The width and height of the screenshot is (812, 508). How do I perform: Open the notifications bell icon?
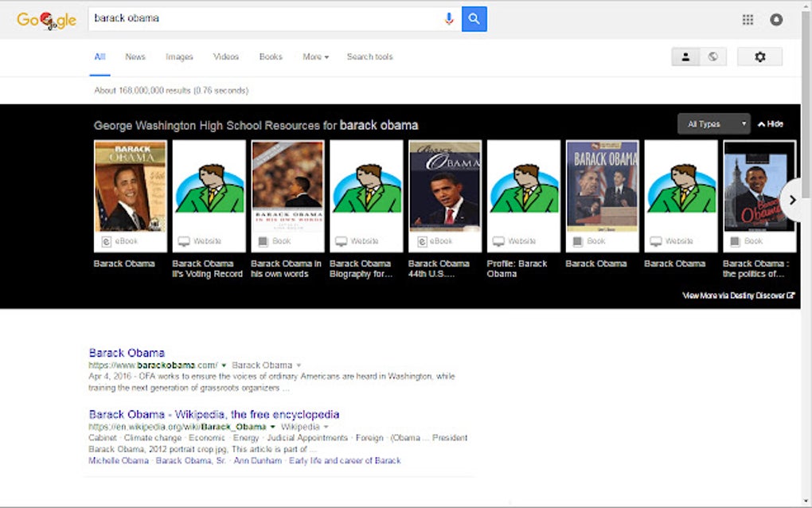pyautogui.click(x=776, y=19)
